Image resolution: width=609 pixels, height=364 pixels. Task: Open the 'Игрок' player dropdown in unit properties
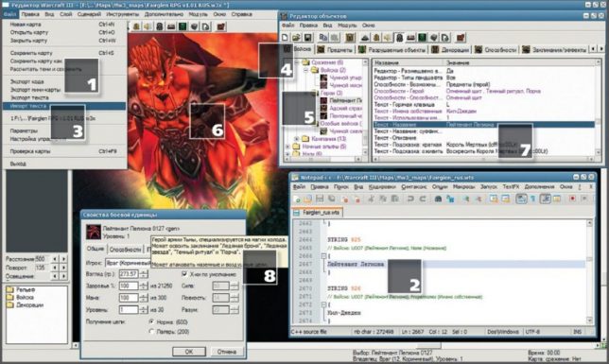129,263
